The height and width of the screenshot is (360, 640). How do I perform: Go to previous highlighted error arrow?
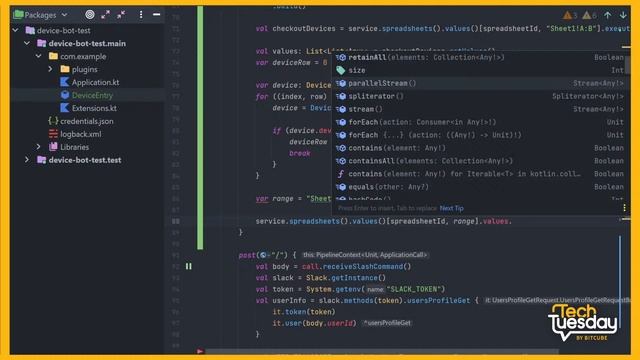(x=608, y=16)
